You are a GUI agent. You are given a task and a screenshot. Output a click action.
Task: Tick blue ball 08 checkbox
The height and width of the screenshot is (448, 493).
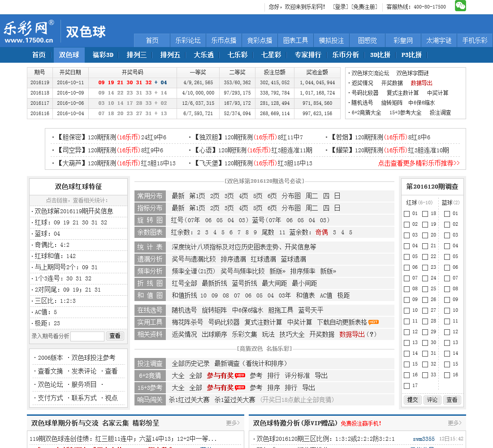[447, 289]
